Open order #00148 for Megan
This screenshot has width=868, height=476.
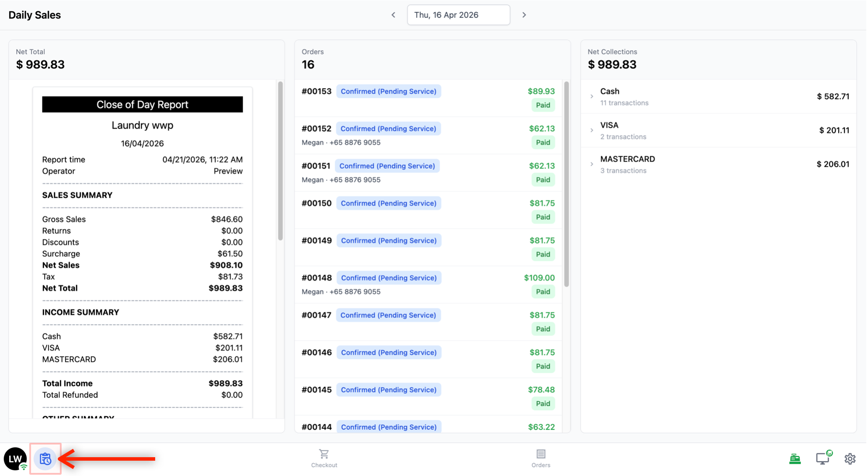click(x=316, y=278)
